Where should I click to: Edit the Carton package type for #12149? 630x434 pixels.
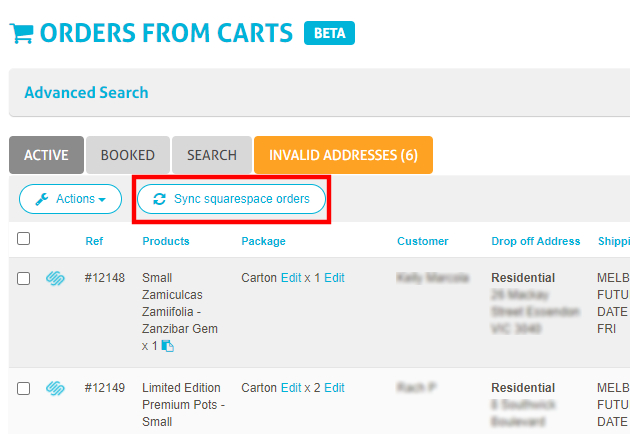tap(291, 388)
